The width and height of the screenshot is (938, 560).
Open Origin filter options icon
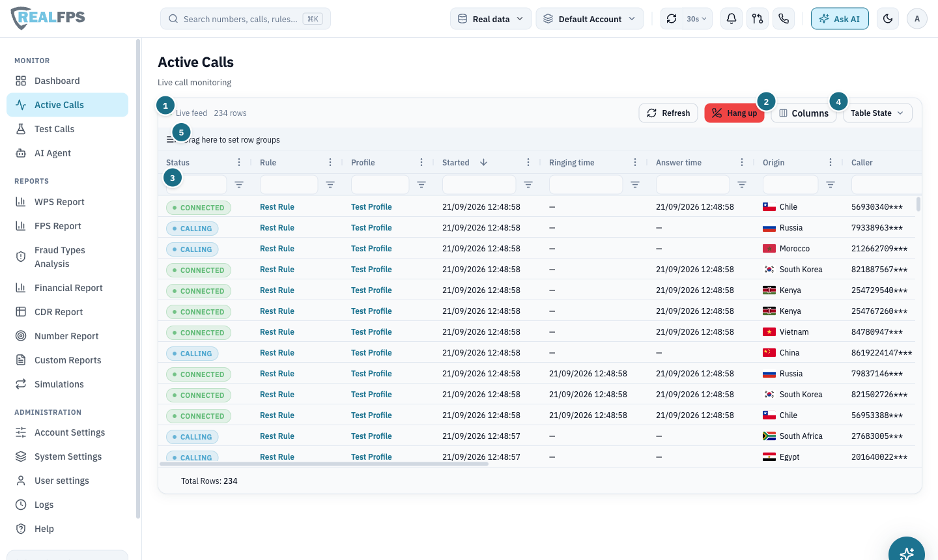pos(831,185)
